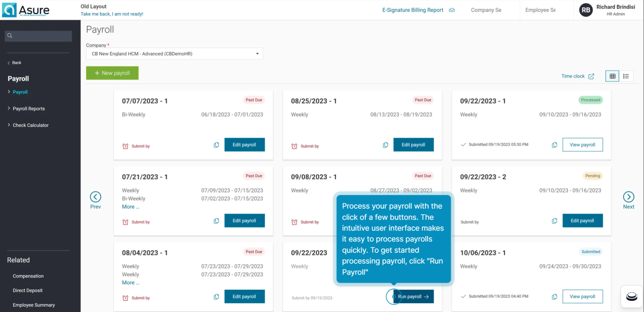Go to previous payroll cards with Prev arrow
644x312 pixels.
point(96,197)
